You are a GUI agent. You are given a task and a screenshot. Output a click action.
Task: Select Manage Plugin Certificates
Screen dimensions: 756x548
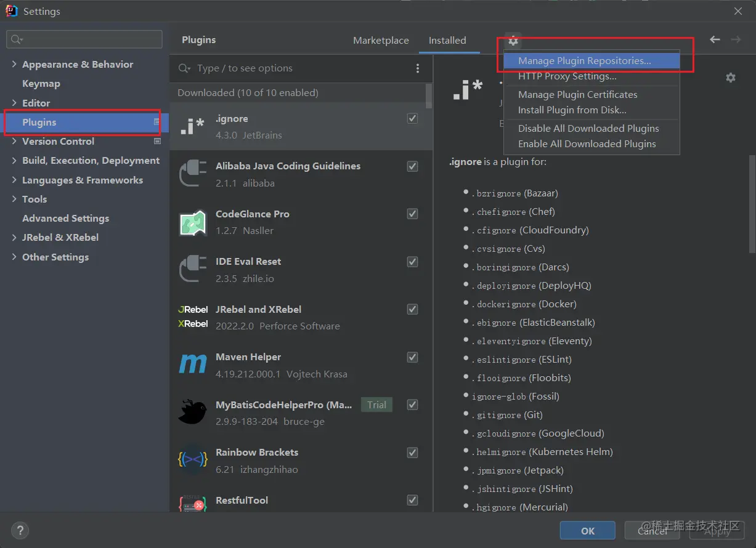click(591, 95)
